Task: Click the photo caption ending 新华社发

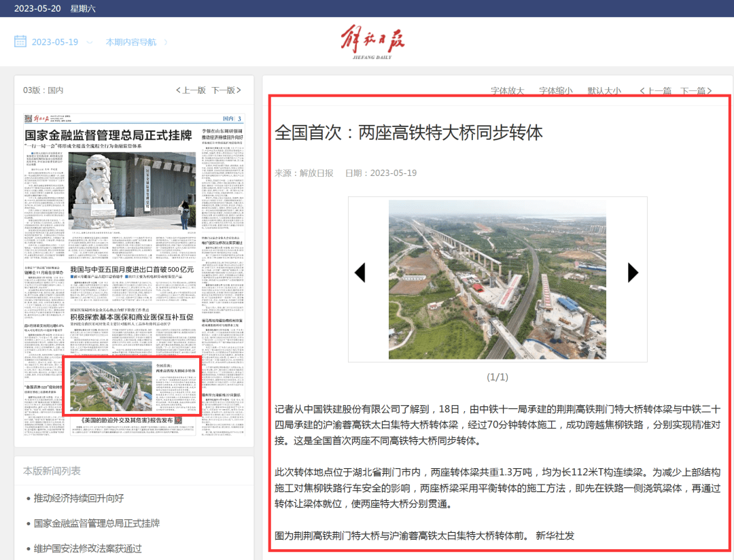Action: pyautogui.click(x=424, y=536)
